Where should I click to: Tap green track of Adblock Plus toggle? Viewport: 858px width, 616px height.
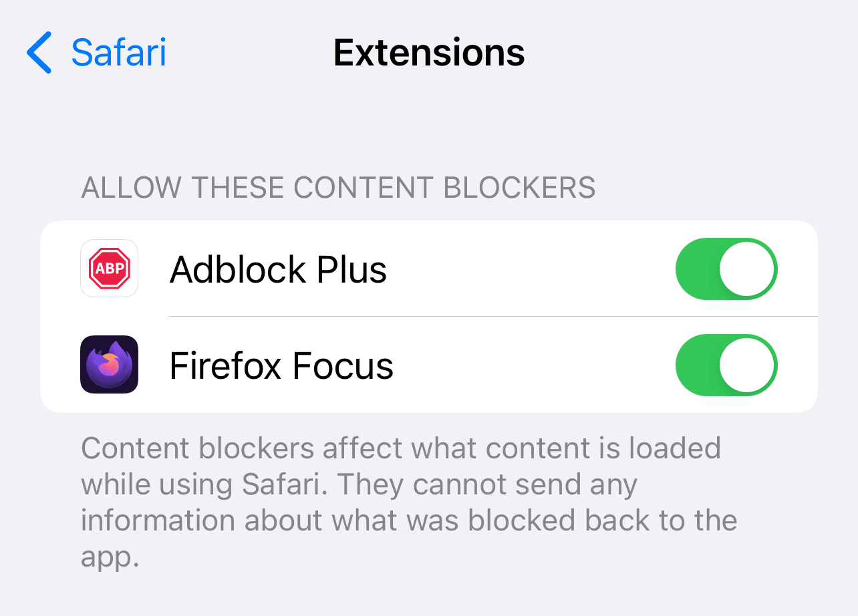point(697,269)
